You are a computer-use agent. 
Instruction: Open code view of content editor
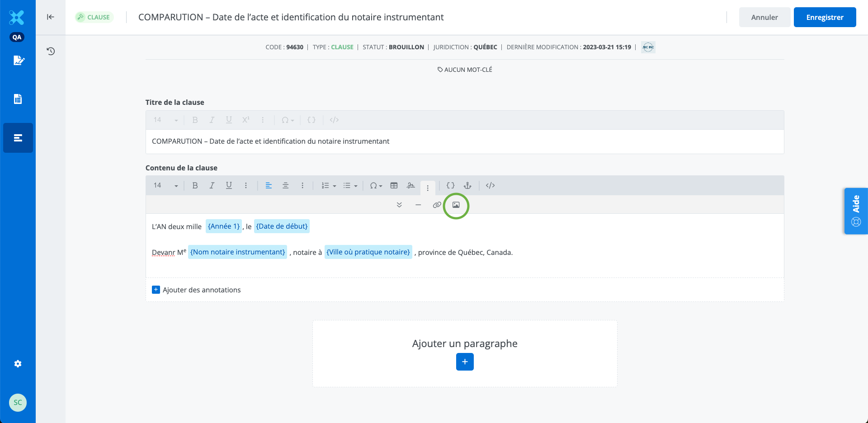point(490,186)
